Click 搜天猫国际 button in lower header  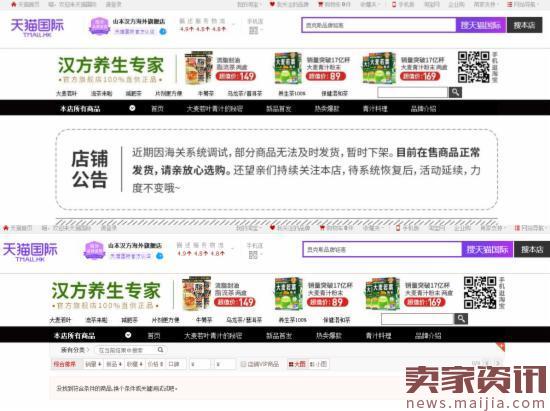point(488,249)
